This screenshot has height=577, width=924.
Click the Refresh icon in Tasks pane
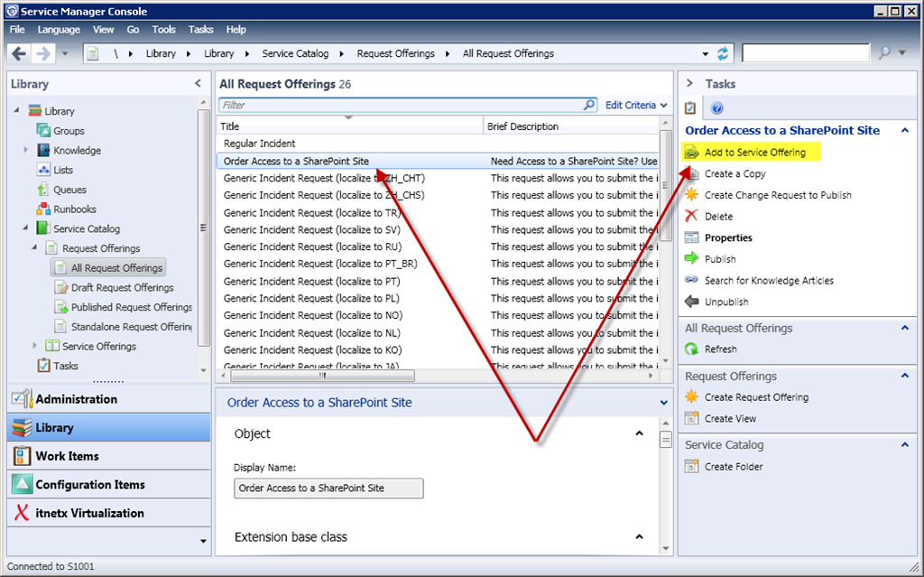coord(692,349)
